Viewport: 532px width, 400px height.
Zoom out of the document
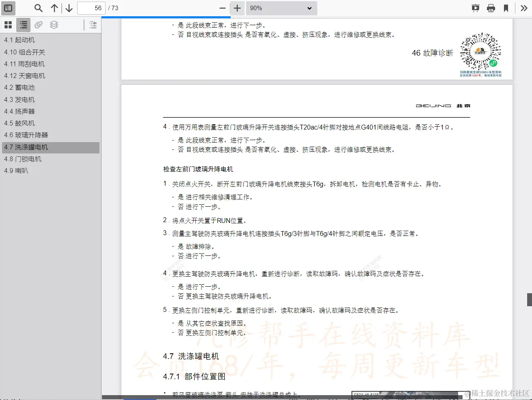(222, 8)
